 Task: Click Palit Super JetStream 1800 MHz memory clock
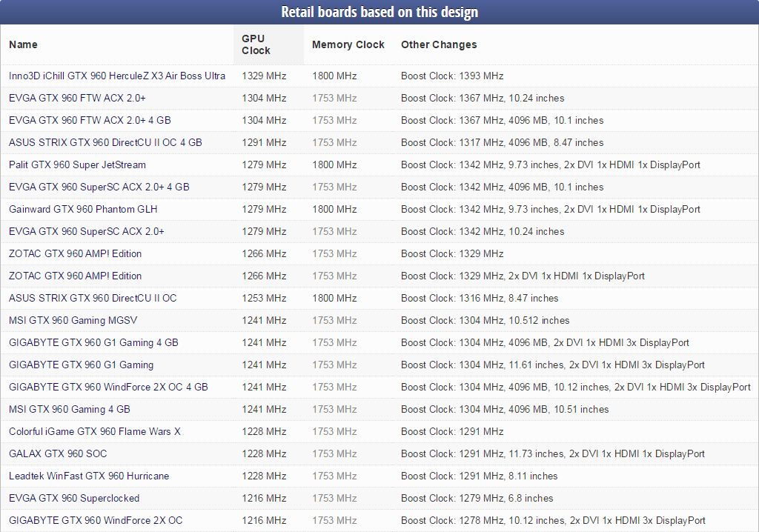pos(334,165)
